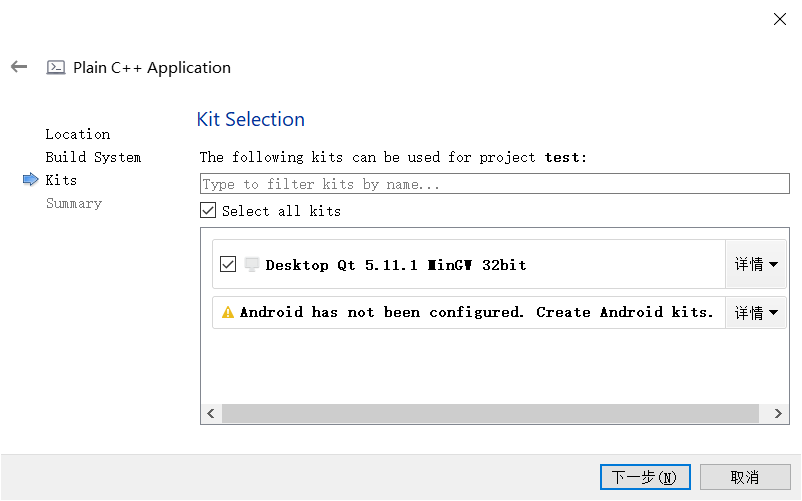
Task: Click the 取消 cancel button
Action: [745, 477]
